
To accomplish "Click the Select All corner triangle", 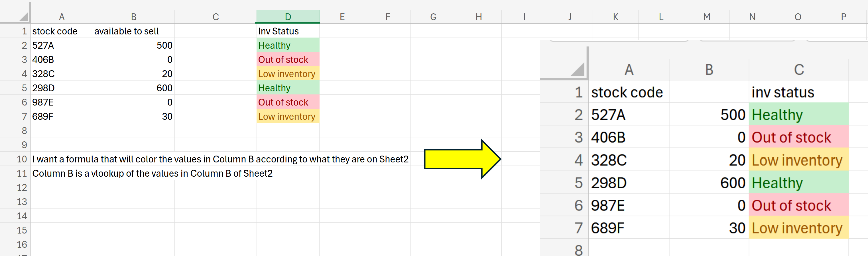I will pyautogui.click(x=23, y=16).
